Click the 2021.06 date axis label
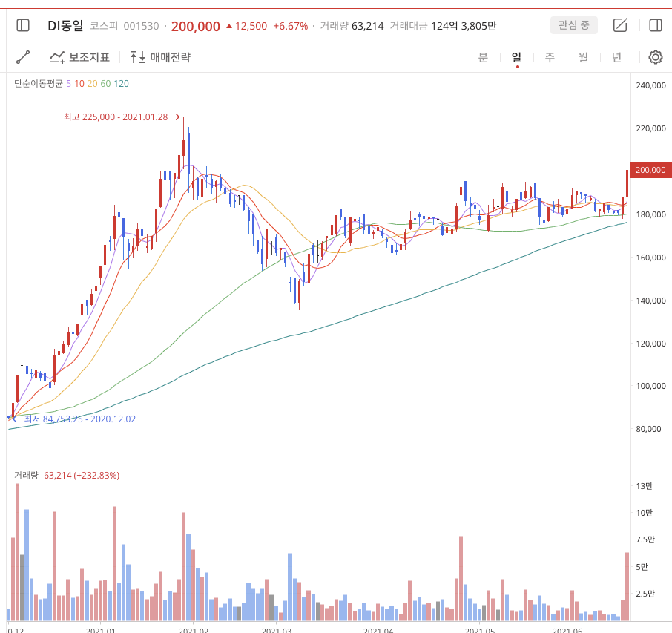This screenshot has height=633, width=672. [x=567, y=629]
